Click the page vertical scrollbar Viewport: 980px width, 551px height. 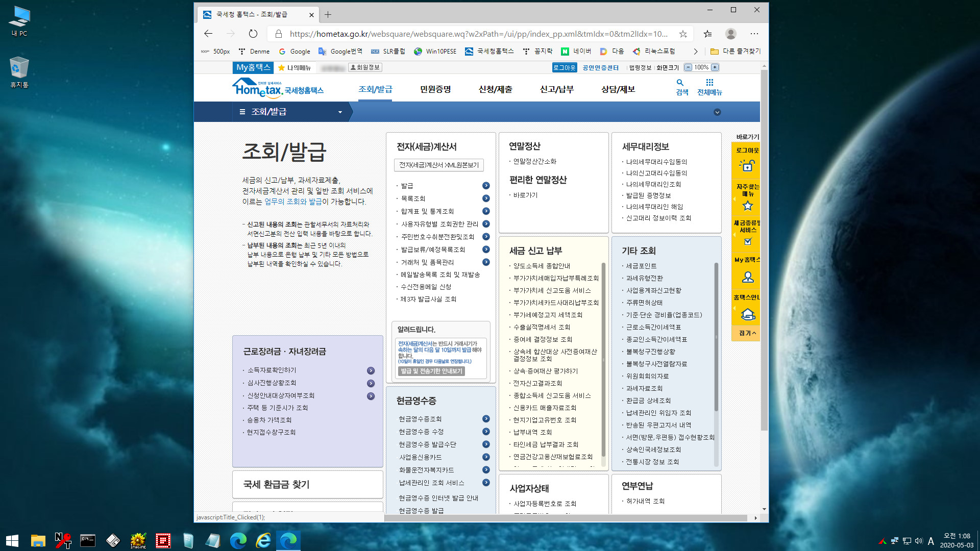(764, 250)
